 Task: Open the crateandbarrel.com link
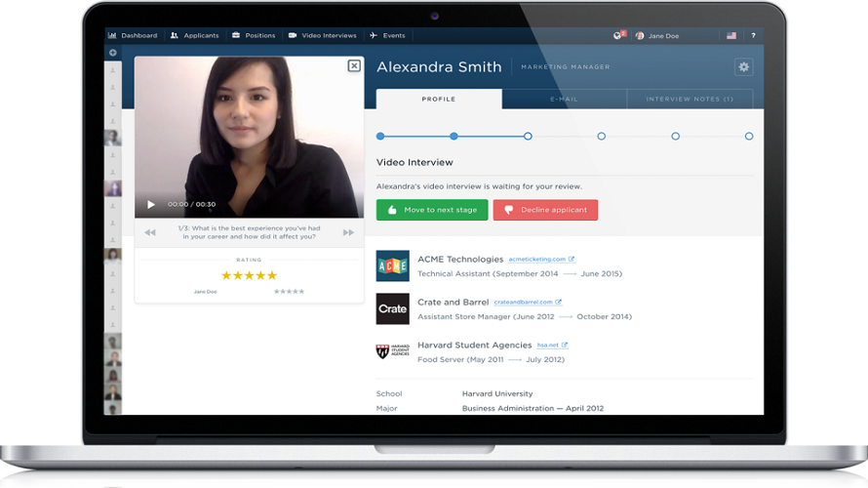point(528,303)
